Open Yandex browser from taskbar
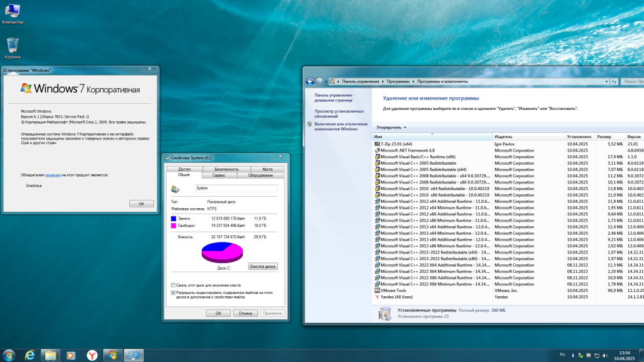This screenshot has height=362, width=644. point(92,355)
